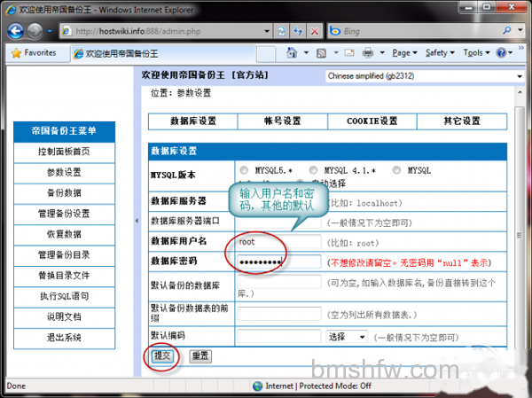Click the page icon in the address bar
The width and height of the screenshot is (532, 398).
(x=66, y=31)
